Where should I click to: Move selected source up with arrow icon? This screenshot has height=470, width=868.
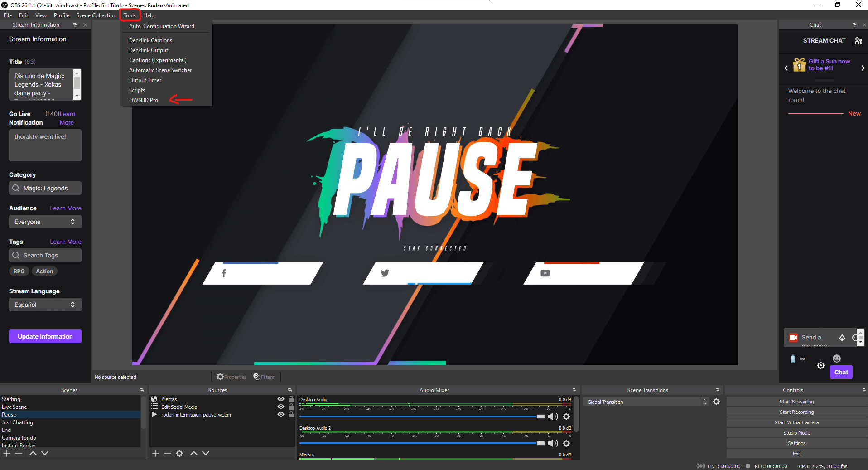click(193, 453)
